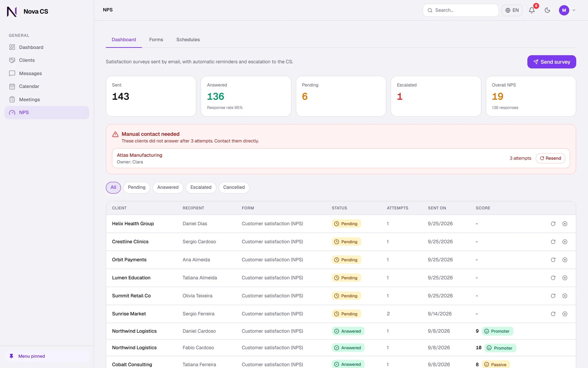
Task: Focus the Search field
Action: click(461, 10)
